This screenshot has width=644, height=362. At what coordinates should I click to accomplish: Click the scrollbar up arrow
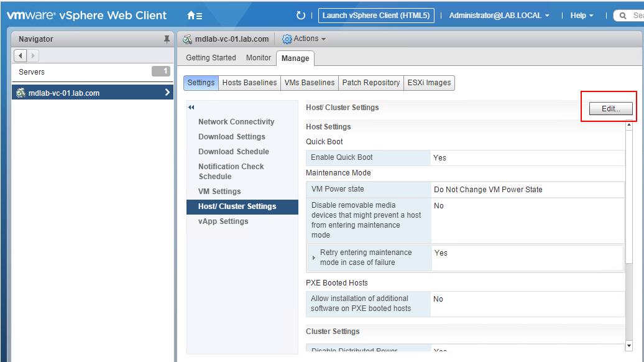[629, 124]
